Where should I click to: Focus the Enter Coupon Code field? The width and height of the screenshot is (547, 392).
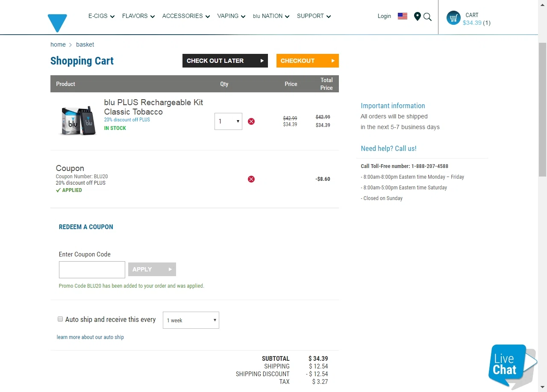92,270
